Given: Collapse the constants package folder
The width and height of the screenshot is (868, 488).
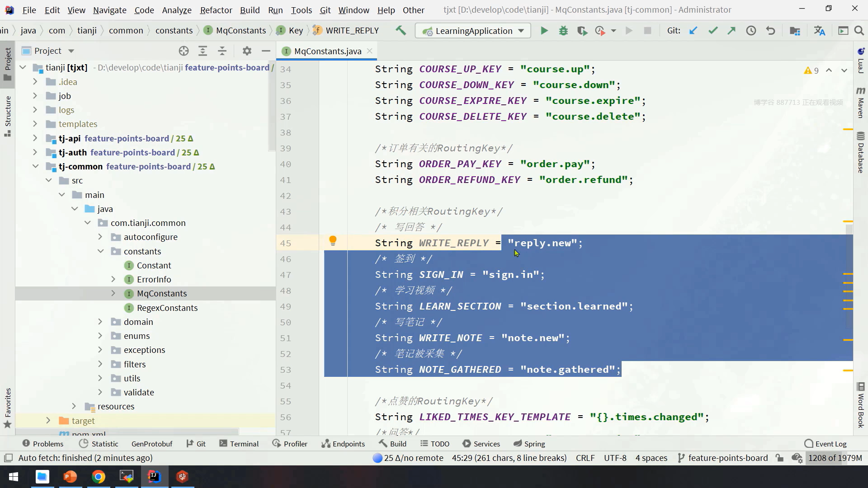Looking at the screenshot, I should 100,251.
